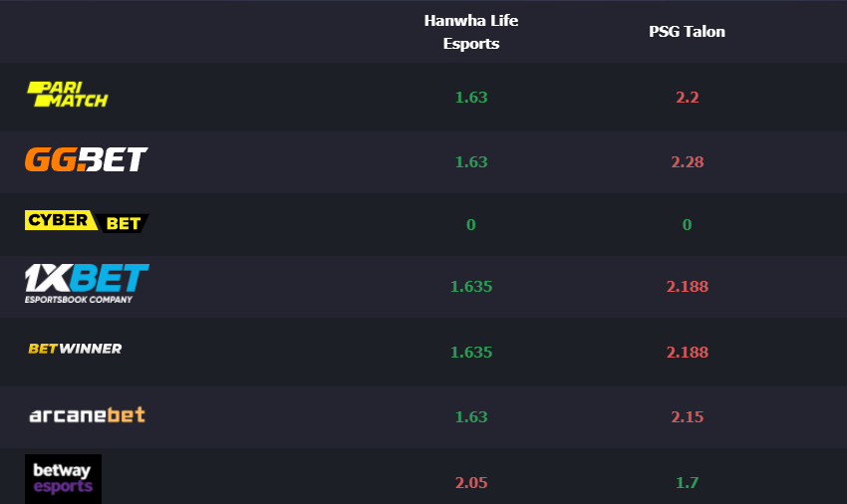Open the betway esports logo
The width and height of the screenshot is (847, 504).
(x=63, y=479)
